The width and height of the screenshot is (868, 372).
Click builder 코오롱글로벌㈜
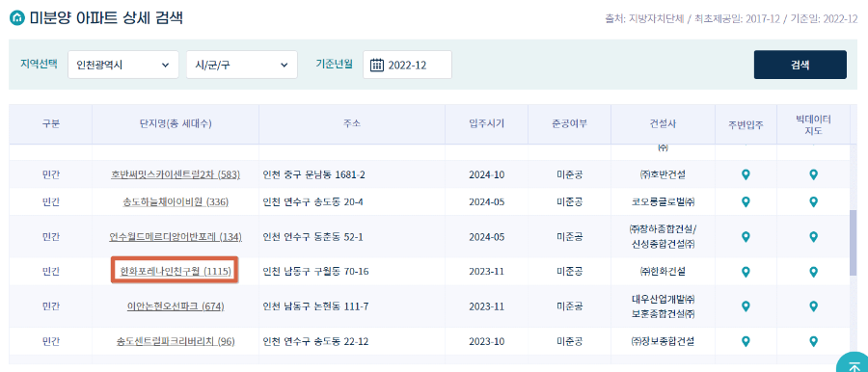[x=663, y=201]
